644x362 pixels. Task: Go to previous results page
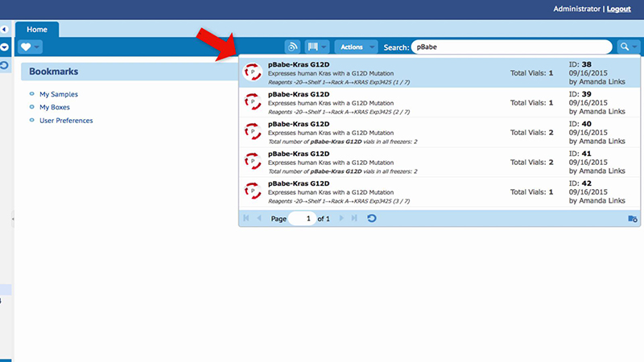258,218
